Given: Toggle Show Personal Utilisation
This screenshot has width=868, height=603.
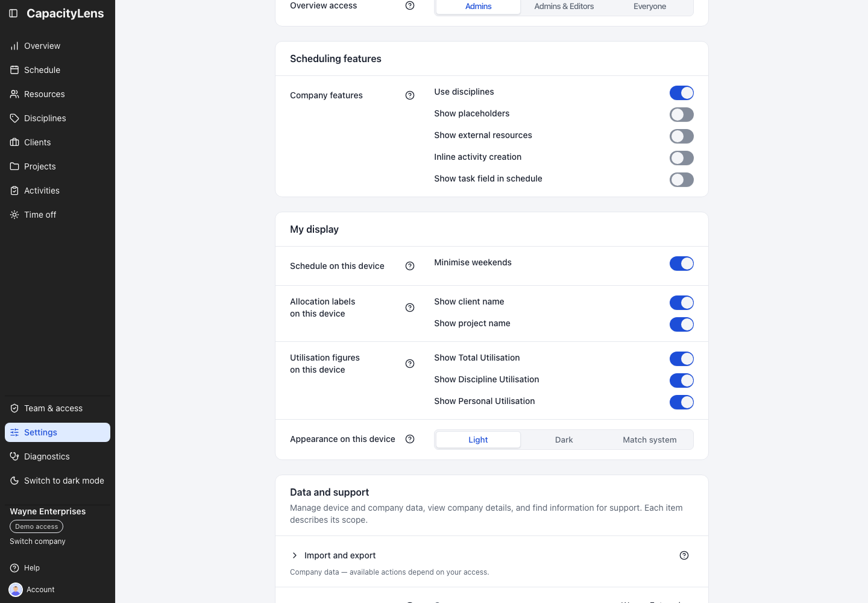Looking at the screenshot, I should (x=682, y=402).
